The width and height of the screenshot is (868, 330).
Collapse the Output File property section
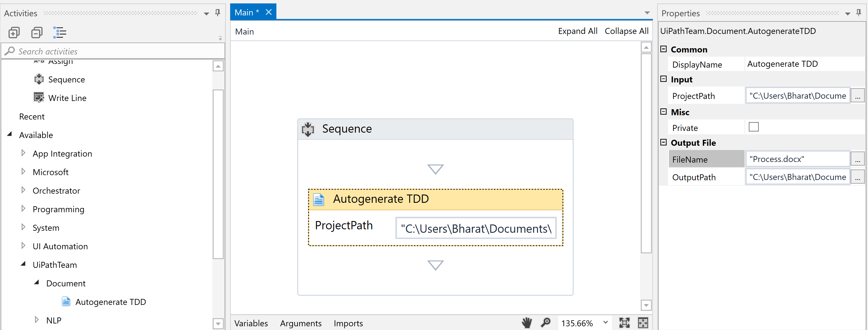click(663, 142)
